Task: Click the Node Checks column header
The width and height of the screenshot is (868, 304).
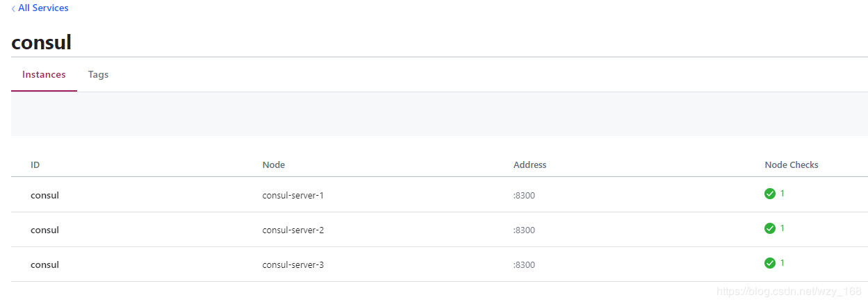Action: click(x=791, y=164)
